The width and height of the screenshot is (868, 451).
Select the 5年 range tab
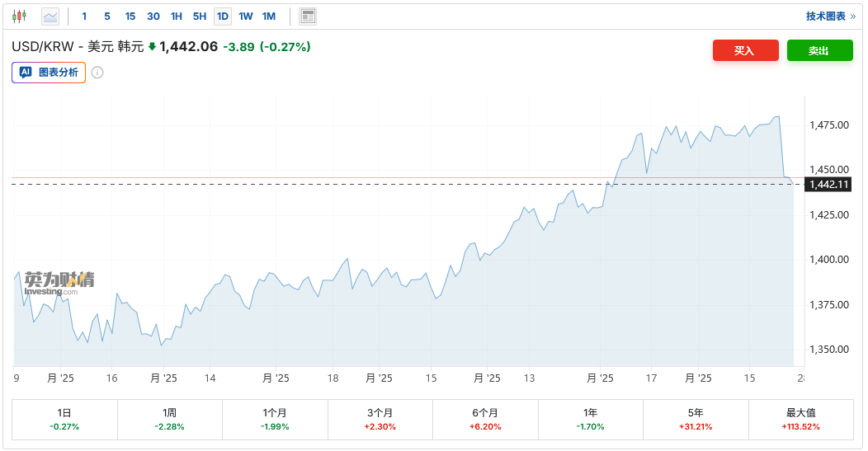coord(696,419)
